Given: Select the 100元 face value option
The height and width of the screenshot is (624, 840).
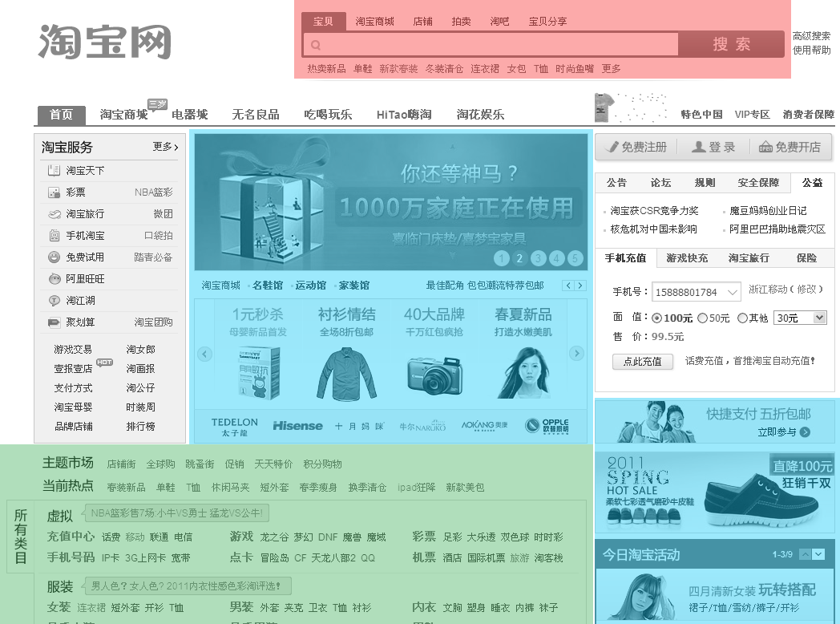Looking at the screenshot, I should click(656, 318).
